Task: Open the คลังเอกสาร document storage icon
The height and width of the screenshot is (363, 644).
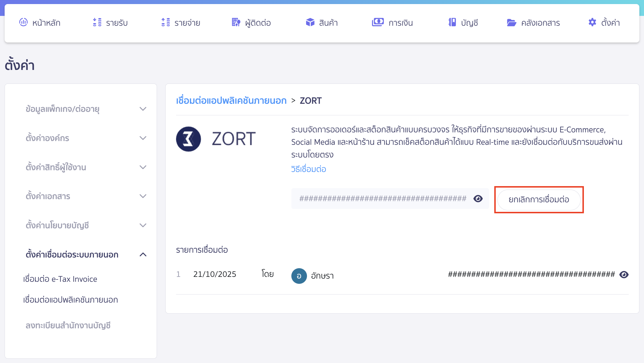Action: pyautogui.click(x=512, y=22)
